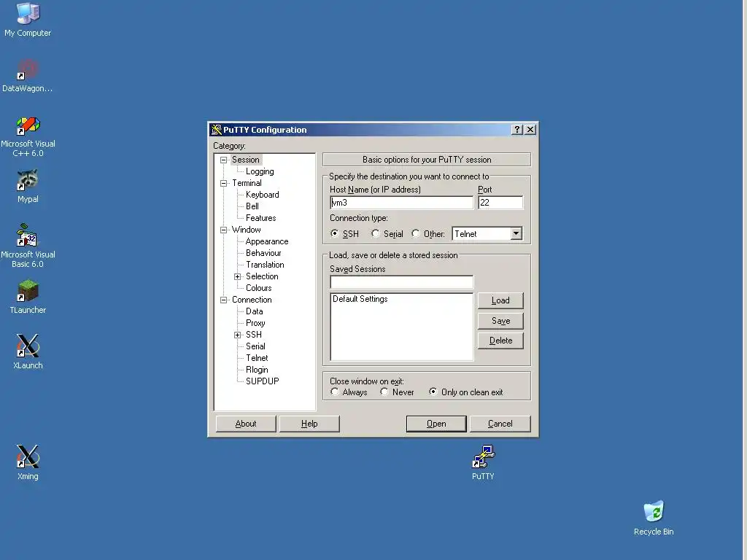
Task: Click the PuTTY icon in the title bar
Action: click(217, 130)
